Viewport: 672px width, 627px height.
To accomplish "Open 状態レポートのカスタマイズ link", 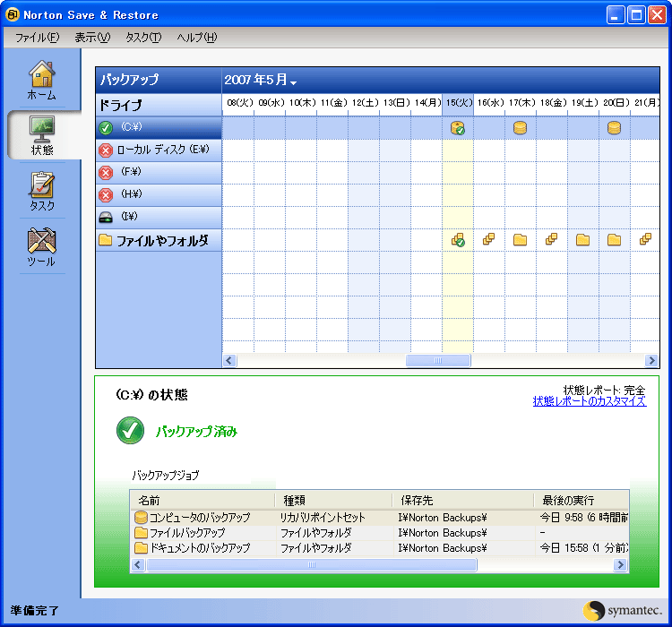I will point(590,401).
